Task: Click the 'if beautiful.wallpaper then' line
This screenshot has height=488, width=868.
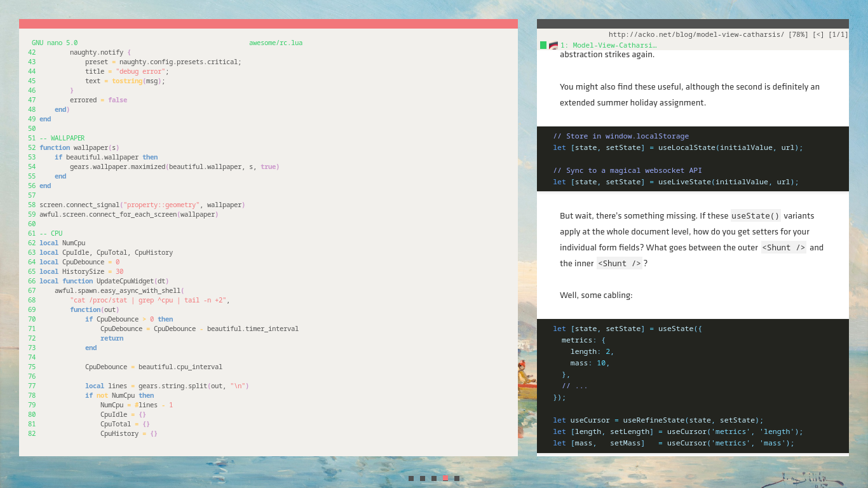Action: tap(106, 157)
